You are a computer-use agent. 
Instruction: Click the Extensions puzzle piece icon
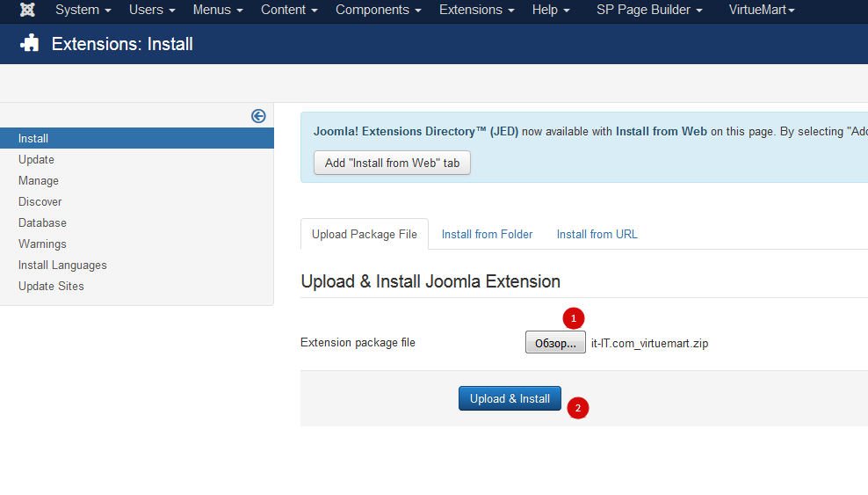30,44
